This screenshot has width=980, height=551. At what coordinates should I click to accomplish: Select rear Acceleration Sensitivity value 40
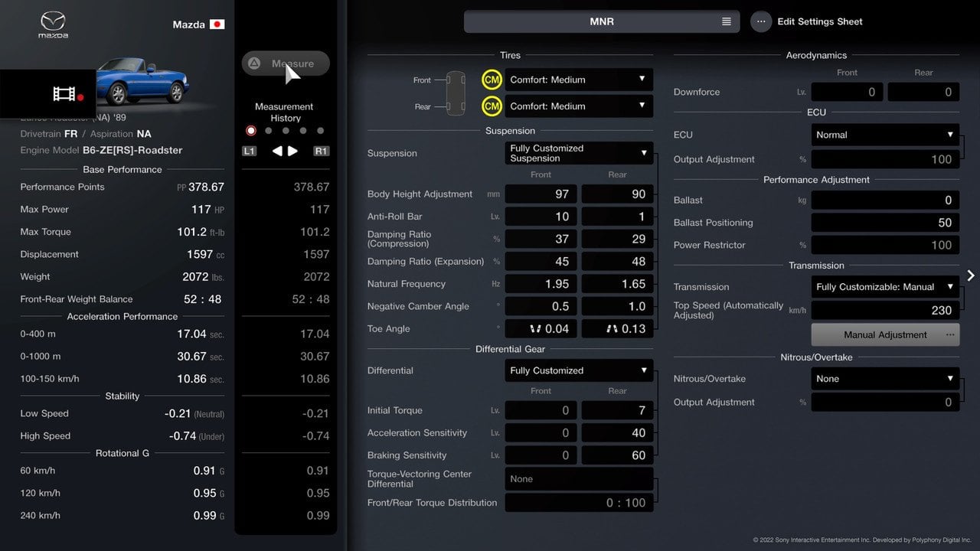click(618, 433)
